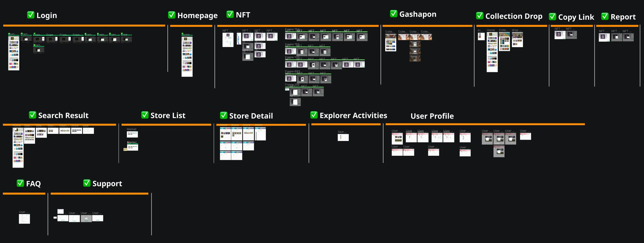Click the green checkmark beside Login

[x=31, y=15]
